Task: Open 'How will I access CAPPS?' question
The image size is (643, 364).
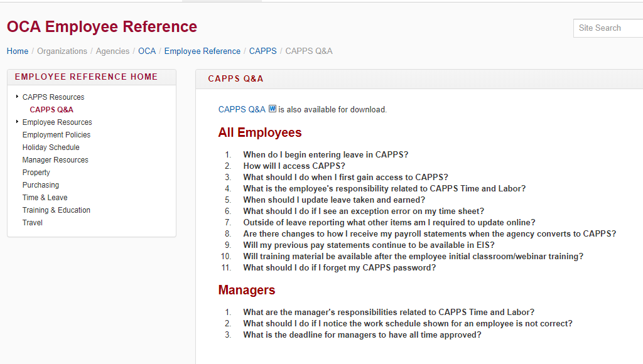Action: tap(294, 166)
